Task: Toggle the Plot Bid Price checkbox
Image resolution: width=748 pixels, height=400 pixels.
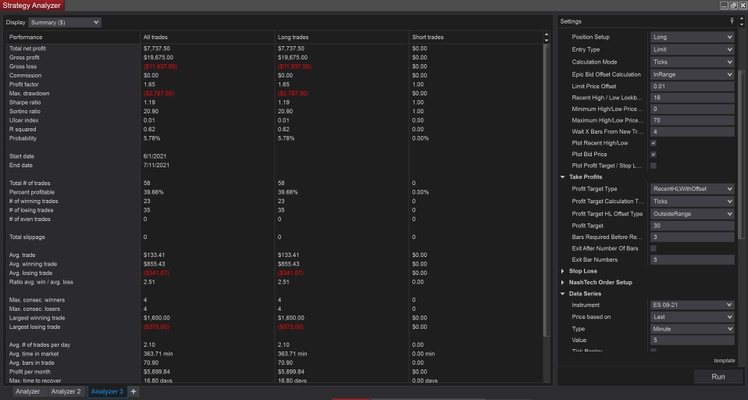Action: pos(653,154)
